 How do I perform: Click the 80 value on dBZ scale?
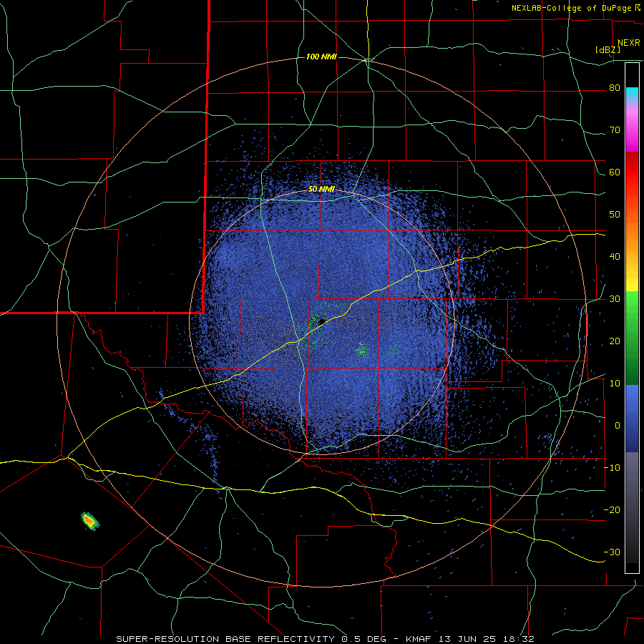click(x=615, y=88)
